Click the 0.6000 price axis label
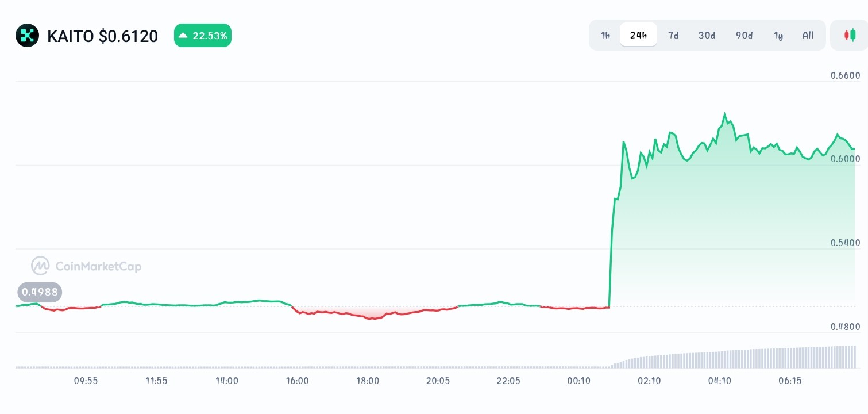Image resolution: width=868 pixels, height=414 pixels. (845, 159)
